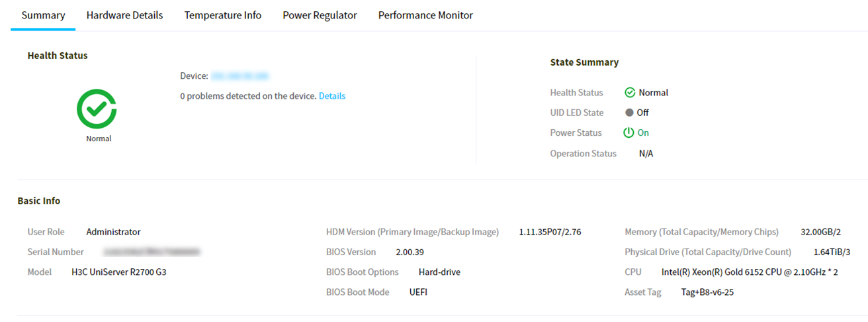Screen dimensions: 868x322
Task: Click the green Health Status Normal check icon
Action: (x=630, y=93)
